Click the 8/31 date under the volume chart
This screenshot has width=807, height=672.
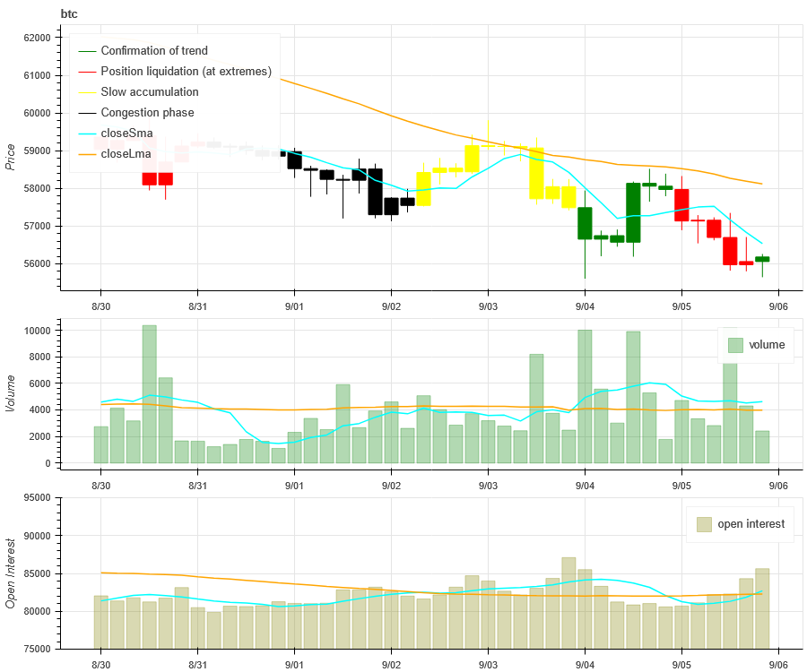(197, 486)
